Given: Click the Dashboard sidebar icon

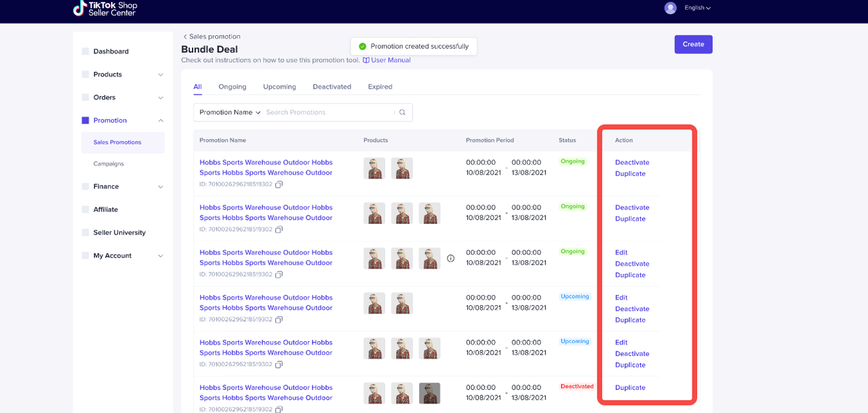Looking at the screenshot, I should (85, 52).
